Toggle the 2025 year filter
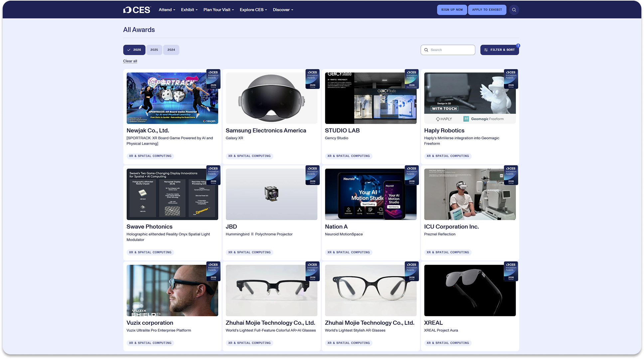The image size is (644, 359). click(x=154, y=50)
